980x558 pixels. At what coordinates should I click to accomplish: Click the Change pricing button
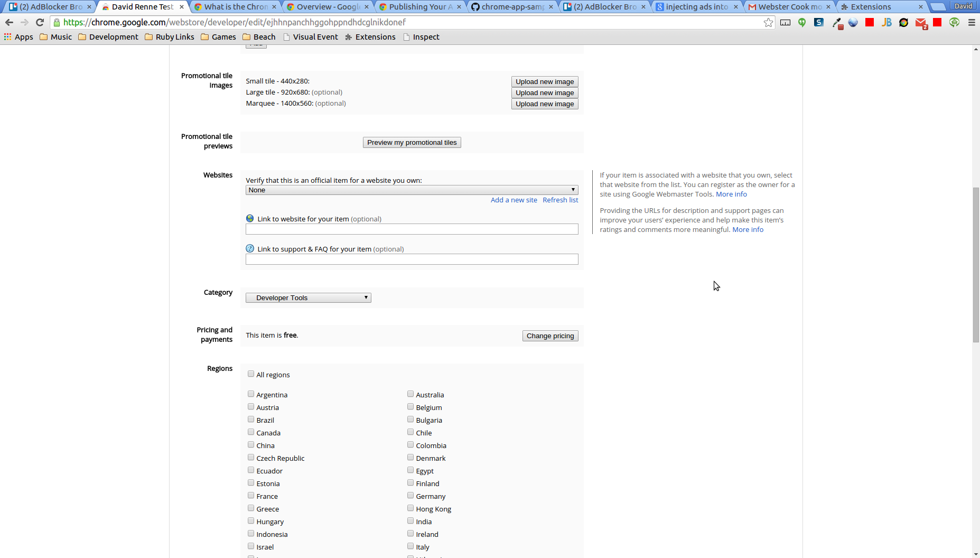550,336
